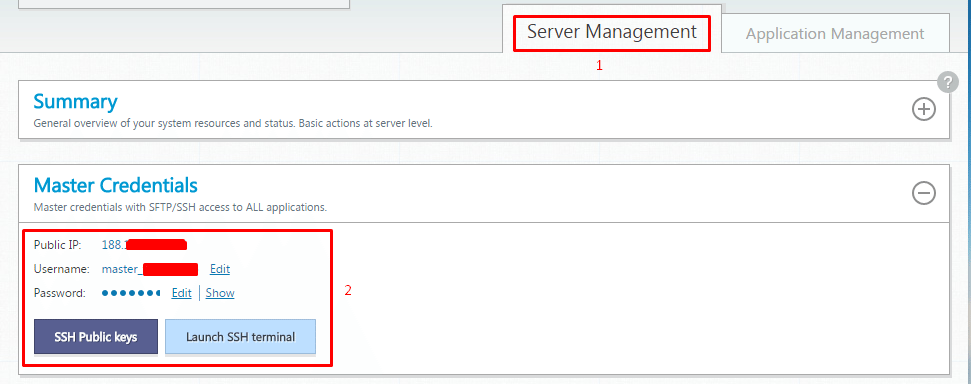Open SSH Public keys
The width and height of the screenshot is (971, 384).
96,337
